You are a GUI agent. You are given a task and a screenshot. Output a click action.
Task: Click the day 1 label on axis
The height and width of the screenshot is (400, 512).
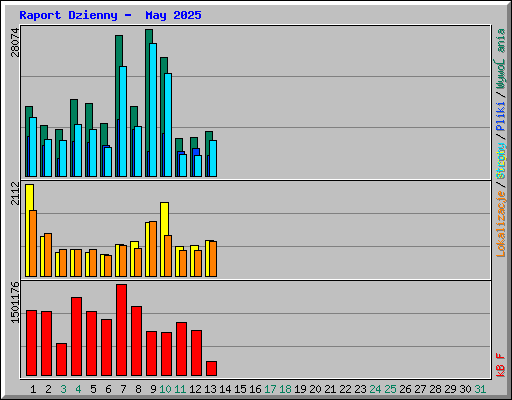[33, 389]
